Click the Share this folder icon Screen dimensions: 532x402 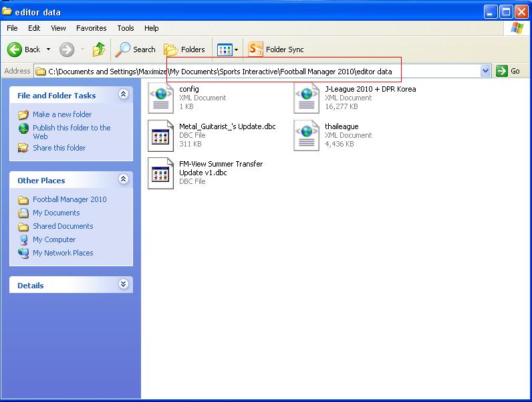point(23,148)
